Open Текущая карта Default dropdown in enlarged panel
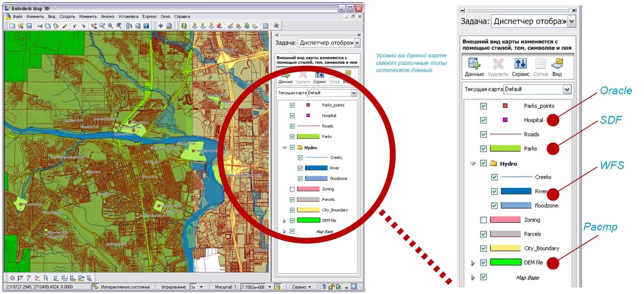 (x=567, y=89)
